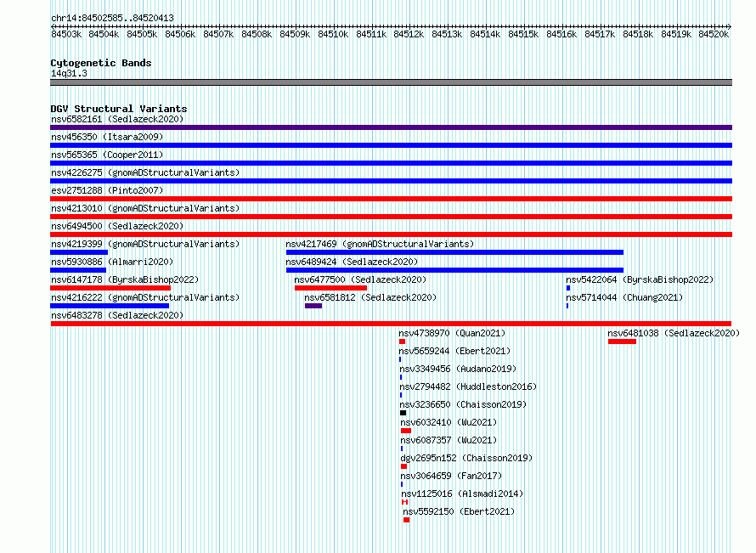Select the nsv6481038 (Sedlazeck2020) label
756x553 pixels.
[674, 333]
